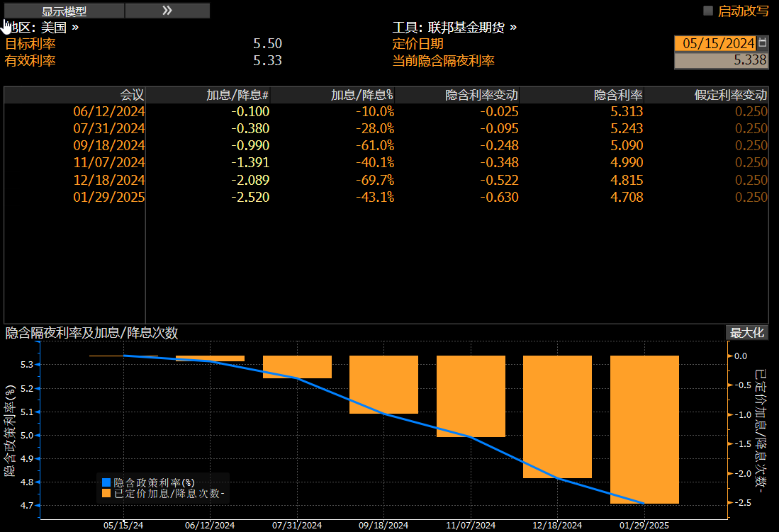Viewport: 779px width, 532px height.
Task: Enable the 启动改写 checkbox
Action: click(x=707, y=11)
